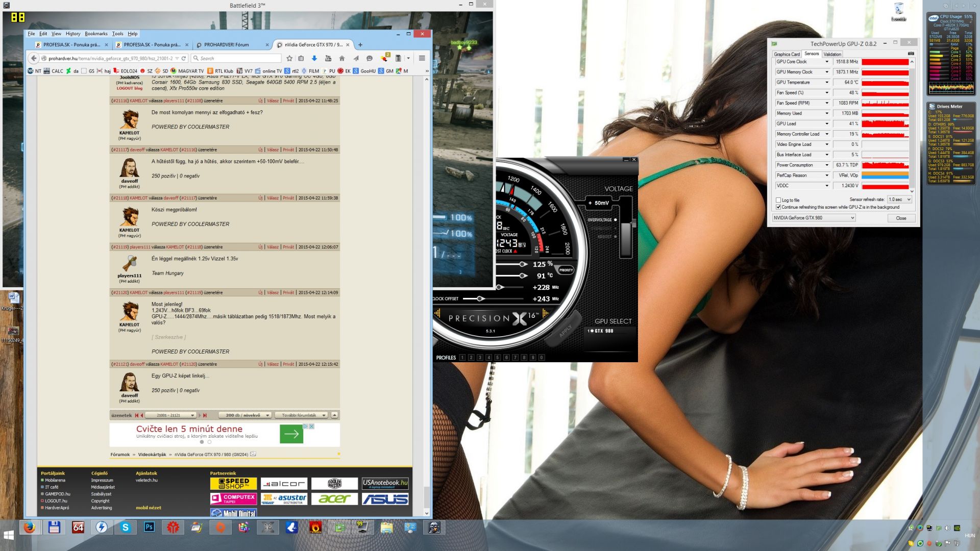Expand the GPU Temperature sensor dropdown
Viewport: 980px width, 551px height.
(x=827, y=82)
